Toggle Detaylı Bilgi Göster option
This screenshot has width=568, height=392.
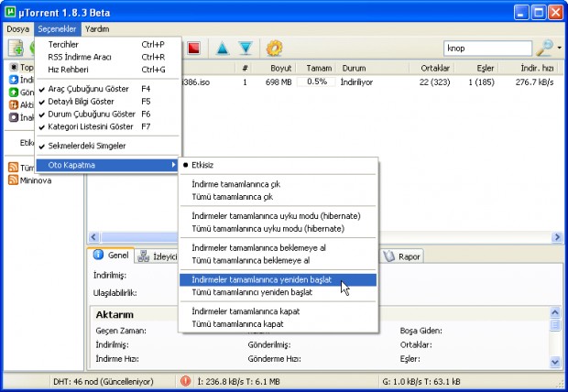pos(108,102)
